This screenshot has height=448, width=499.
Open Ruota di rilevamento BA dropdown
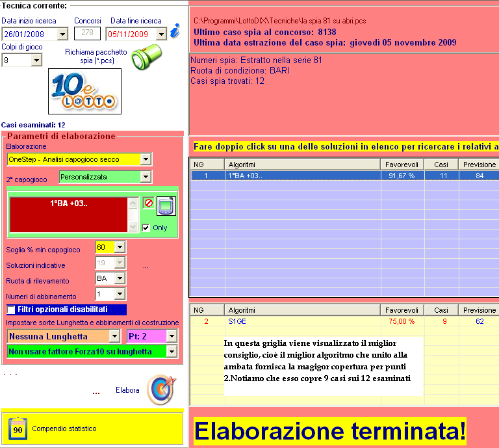coord(120,278)
